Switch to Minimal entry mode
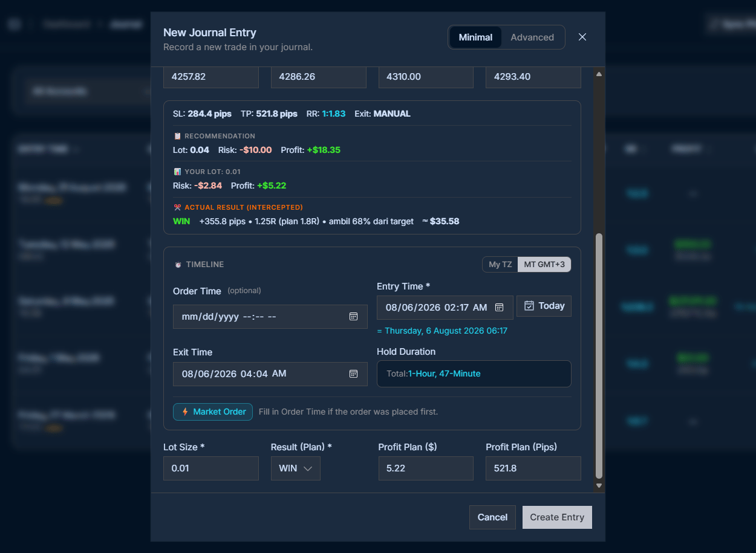 (x=475, y=37)
